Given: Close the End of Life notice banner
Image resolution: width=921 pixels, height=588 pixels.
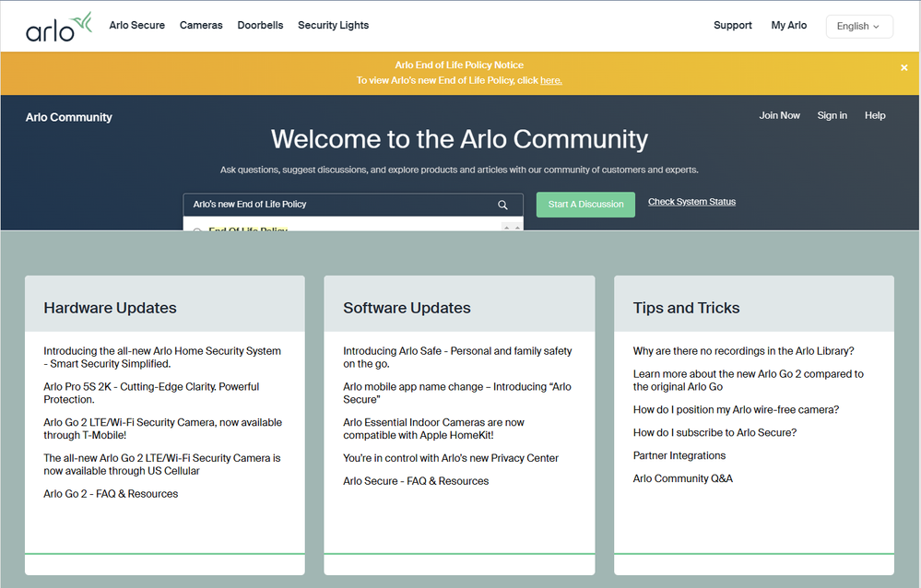Looking at the screenshot, I should pyautogui.click(x=904, y=68).
